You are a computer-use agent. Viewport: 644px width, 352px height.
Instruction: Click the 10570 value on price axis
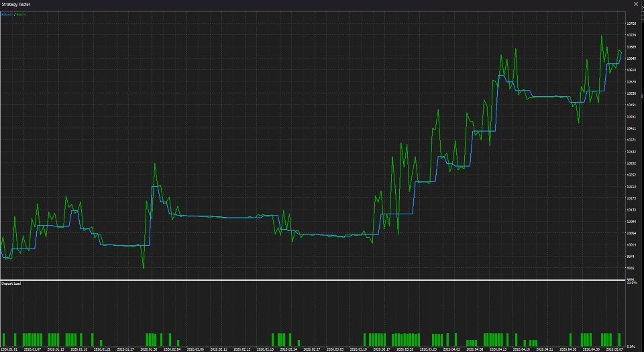point(631,82)
